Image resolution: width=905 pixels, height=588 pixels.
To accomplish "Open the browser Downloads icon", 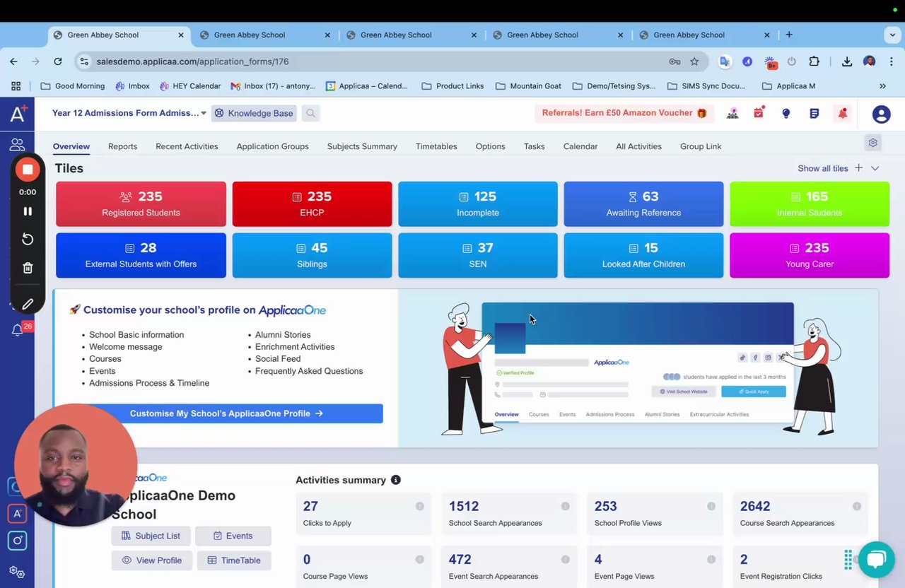I will pos(847,61).
